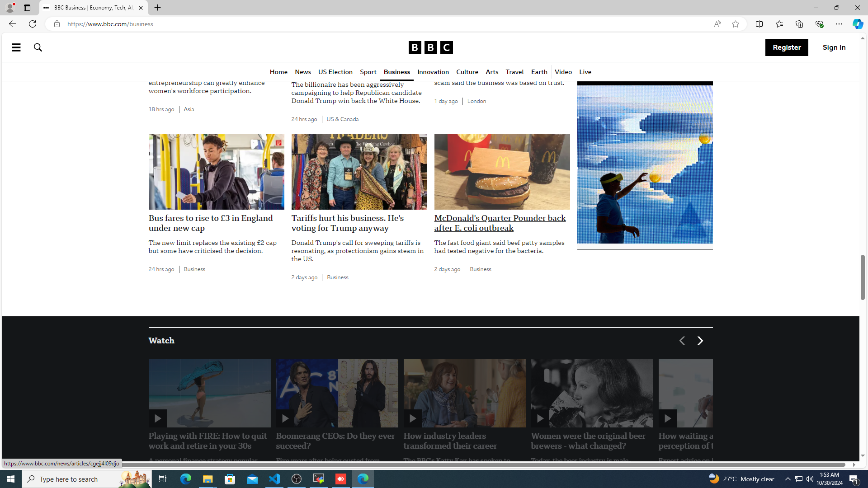
Task: Play How industry leaders video
Action: click(x=412, y=418)
